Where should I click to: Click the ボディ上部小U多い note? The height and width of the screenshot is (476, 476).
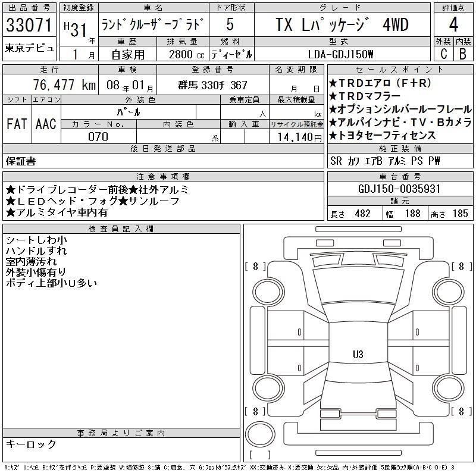click(x=51, y=283)
